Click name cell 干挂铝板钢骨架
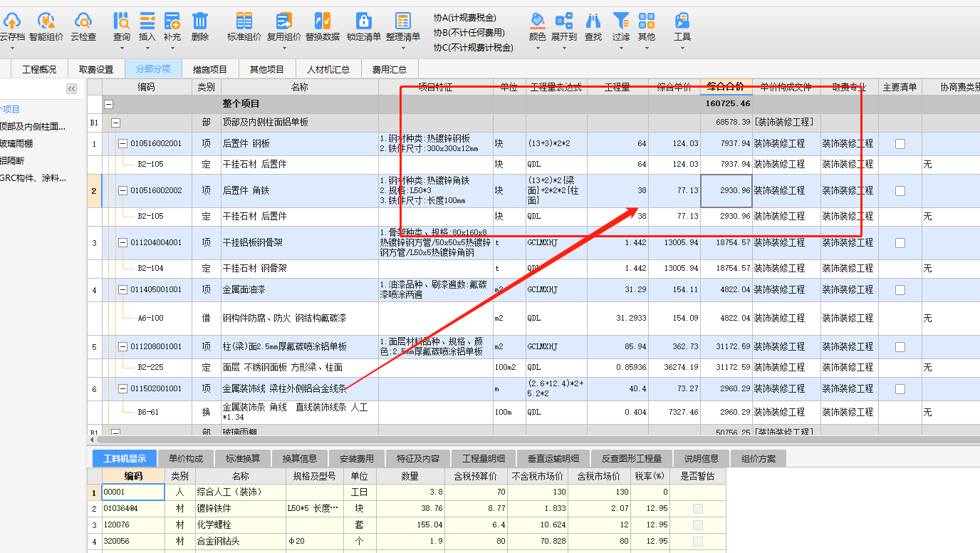This screenshot has width=980, height=553. [x=300, y=243]
